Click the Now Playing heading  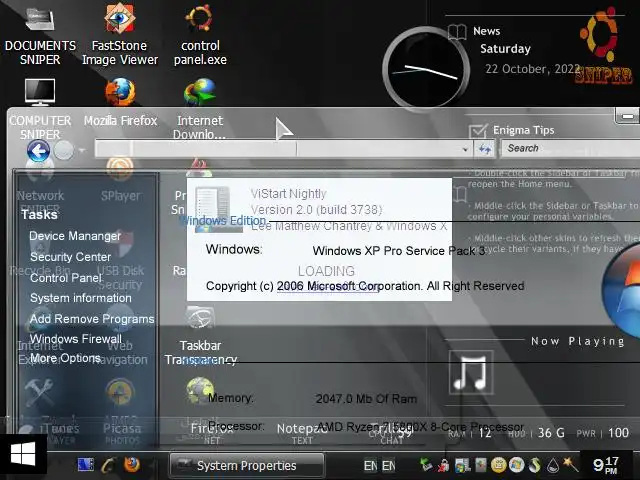[x=578, y=341]
